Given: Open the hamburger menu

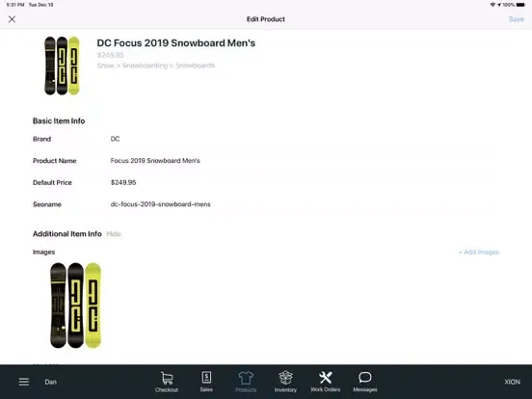Looking at the screenshot, I should 24,382.
